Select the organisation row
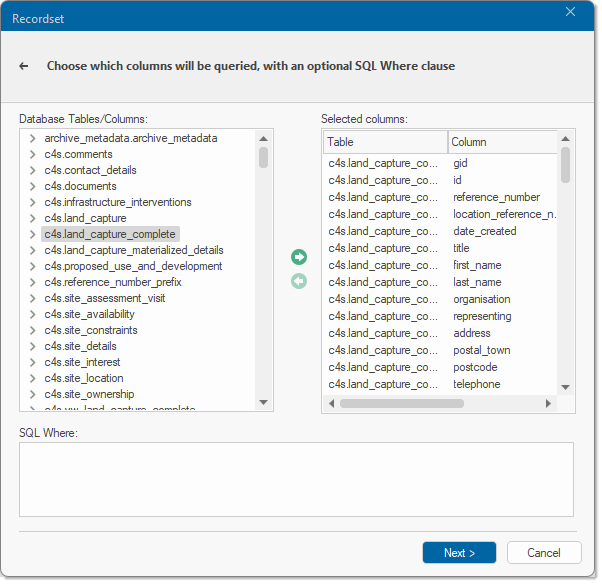Image resolution: width=602 pixels, height=584 pixels. (x=440, y=299)
